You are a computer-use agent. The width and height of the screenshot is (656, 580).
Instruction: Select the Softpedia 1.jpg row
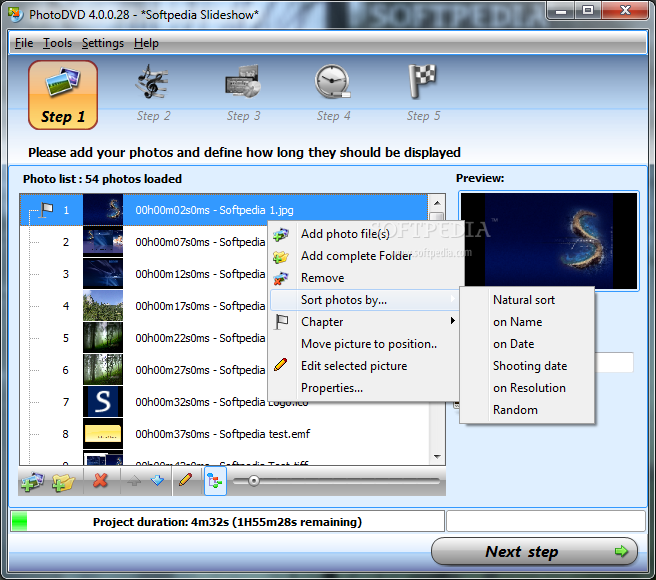point(224,210)
